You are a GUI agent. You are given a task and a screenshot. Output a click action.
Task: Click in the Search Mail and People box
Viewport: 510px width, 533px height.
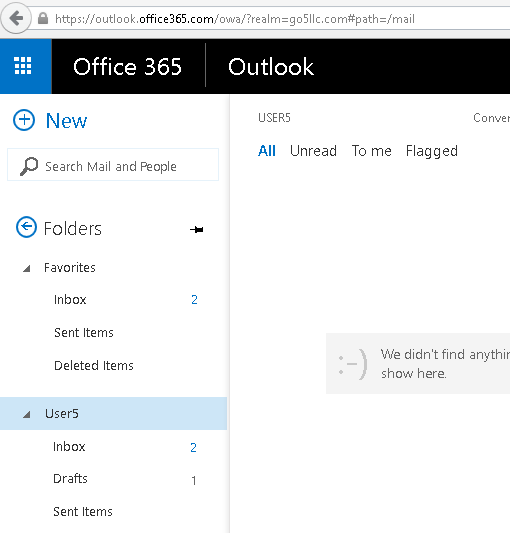click(x=113, y=165)
